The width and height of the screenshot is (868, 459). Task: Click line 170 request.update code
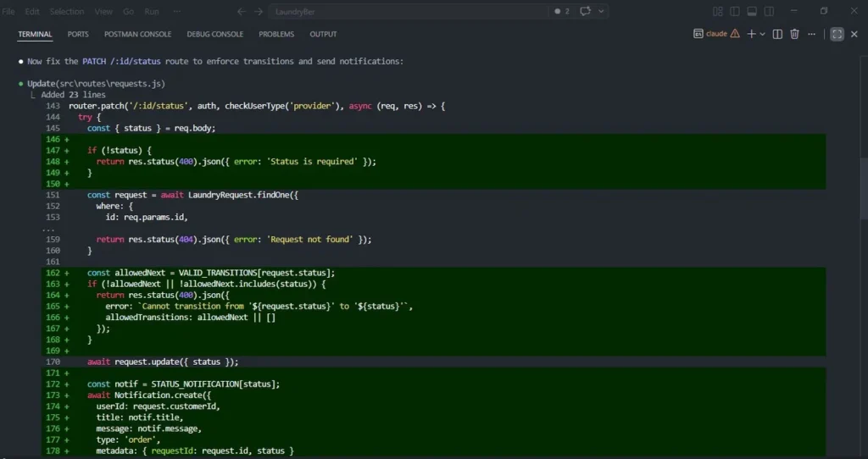163,362
